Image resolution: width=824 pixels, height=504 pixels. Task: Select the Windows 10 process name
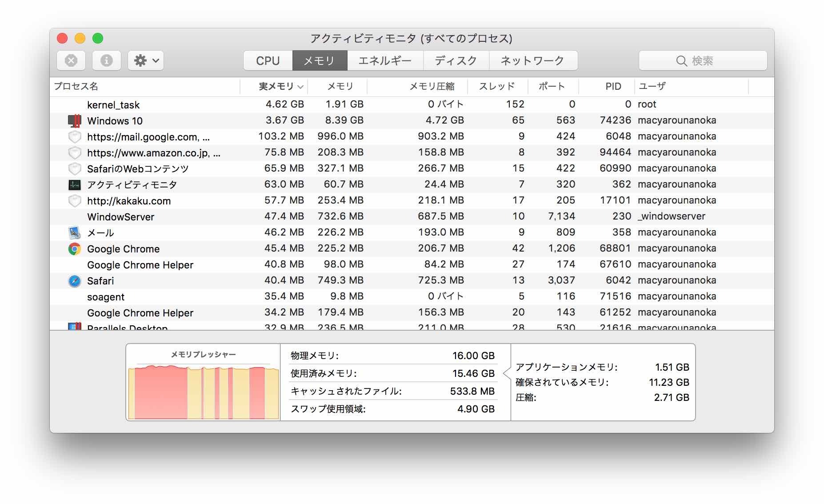[115, 121]
